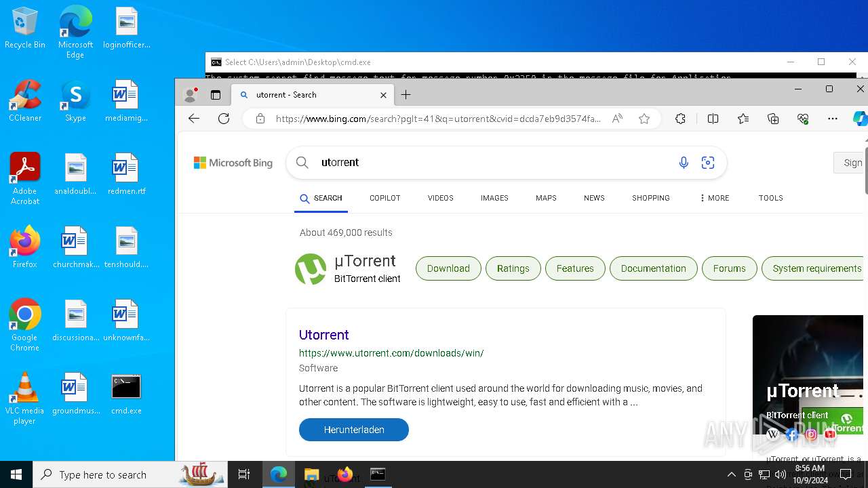The image size is (868, 488).
Task: Click the Download chip
Action: point(448,268)
